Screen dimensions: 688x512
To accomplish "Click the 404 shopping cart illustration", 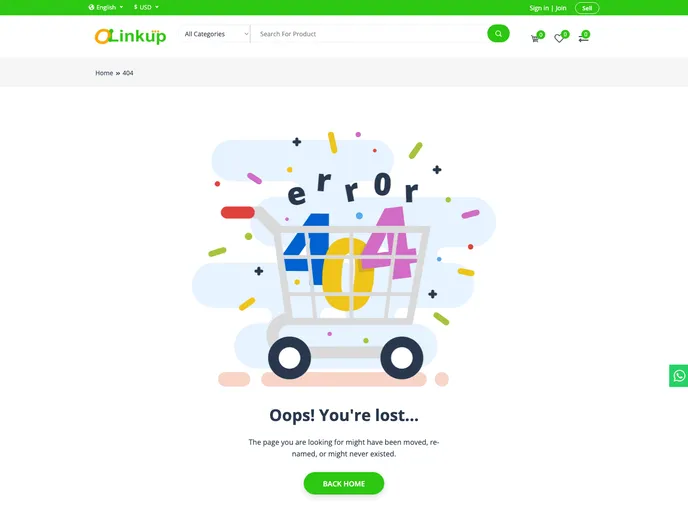I will click(344, 259).
